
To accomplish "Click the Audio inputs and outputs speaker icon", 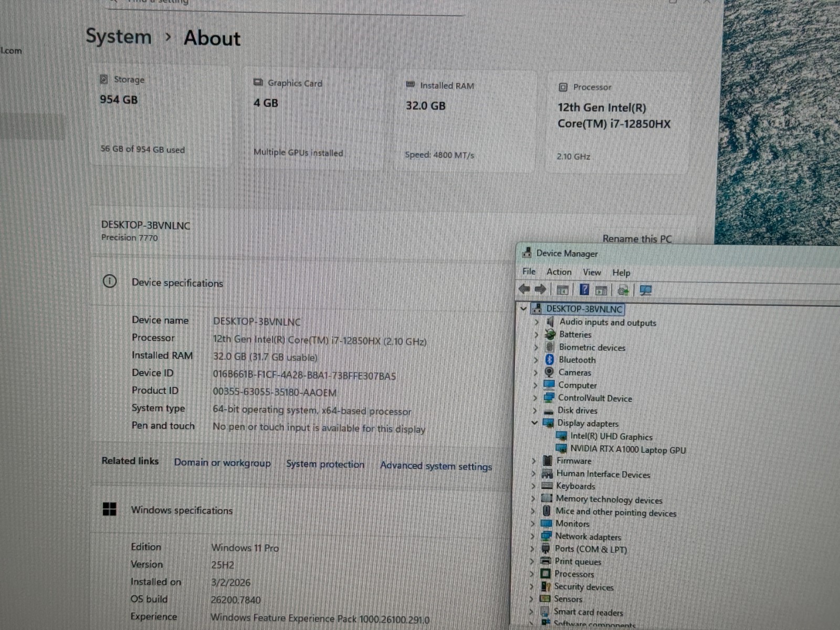I will 550,321.
